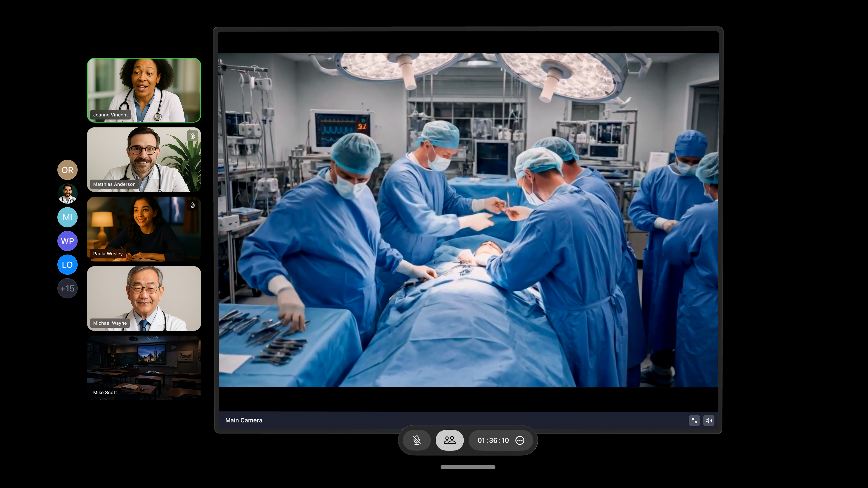Click Paula Wesley's muted mic icon
The height and width of the screenshot is (488, 868).
click(192, 205)
